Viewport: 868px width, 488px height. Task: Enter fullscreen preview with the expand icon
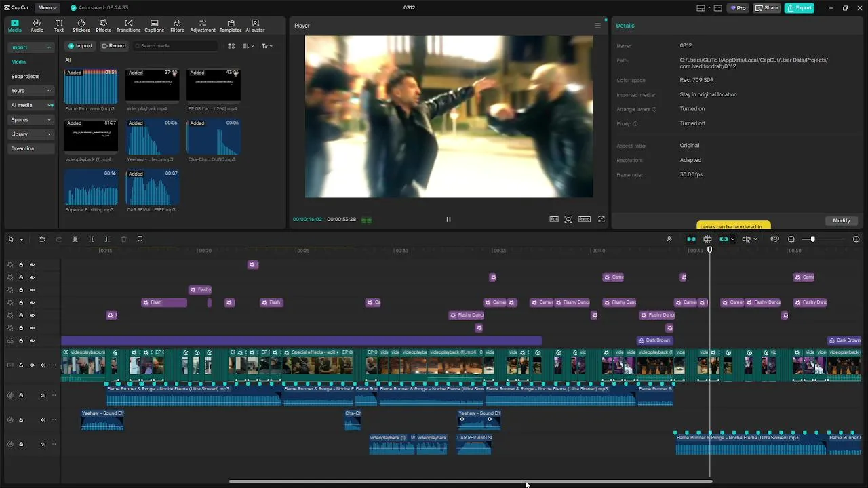point(601,219)
